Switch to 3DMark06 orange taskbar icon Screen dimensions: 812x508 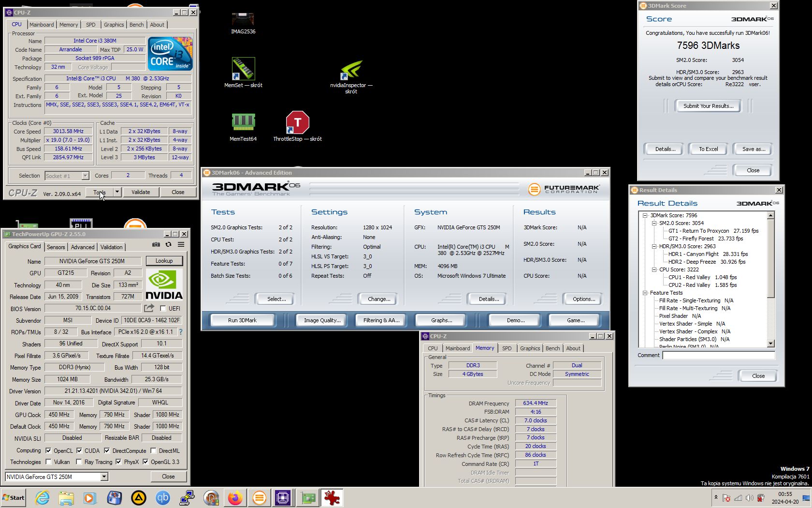tap(259, 497)
